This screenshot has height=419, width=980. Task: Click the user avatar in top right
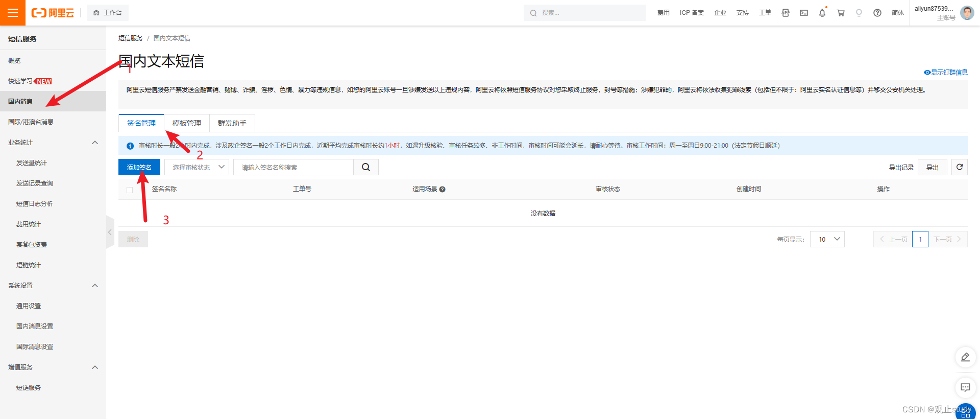[x=967, y=13]
